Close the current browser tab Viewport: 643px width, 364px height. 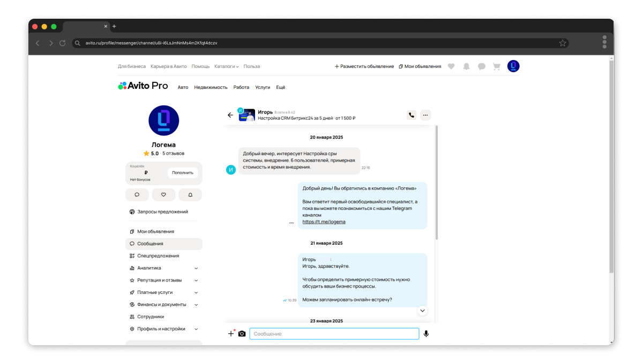tap(106, 26)
